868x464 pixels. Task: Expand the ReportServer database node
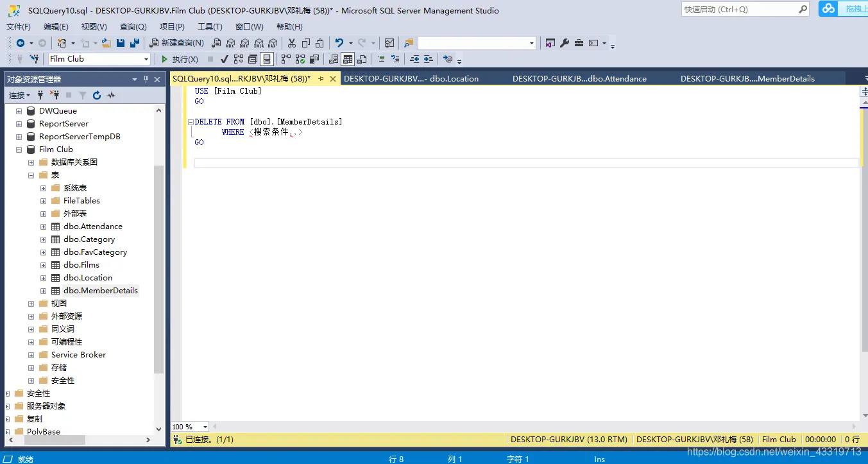pos(19,124)
